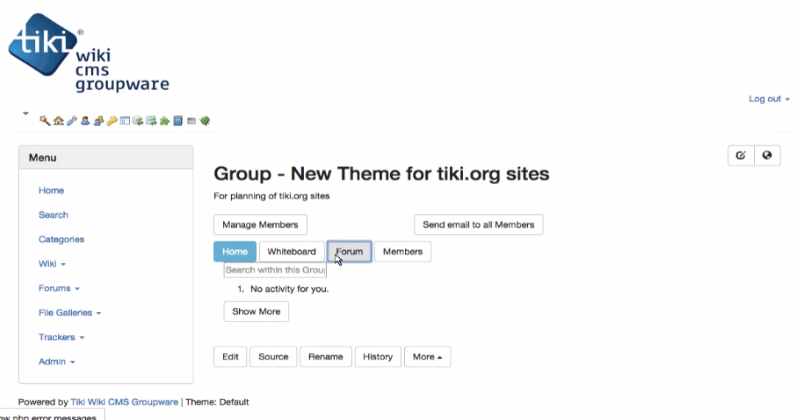Viewport: 800px width, 420px height.
Task: Click the single user admin icon
Action: [85, 121]
